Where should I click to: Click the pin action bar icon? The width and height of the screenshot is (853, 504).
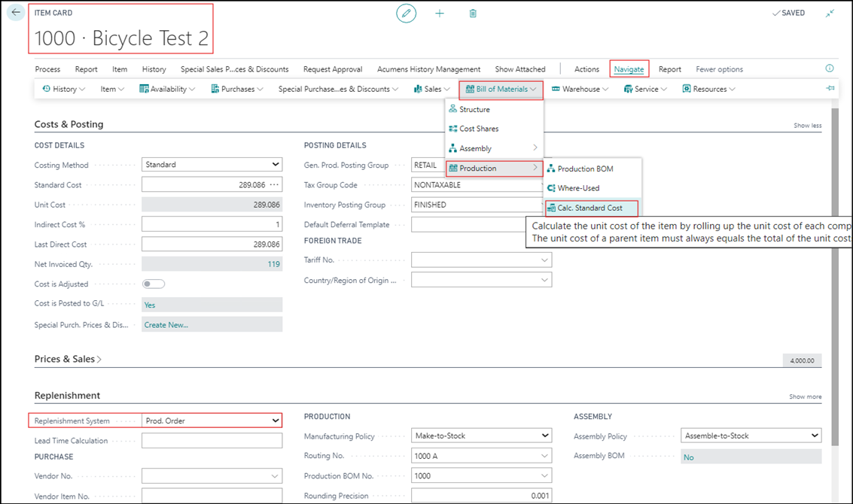pos(830,89)
